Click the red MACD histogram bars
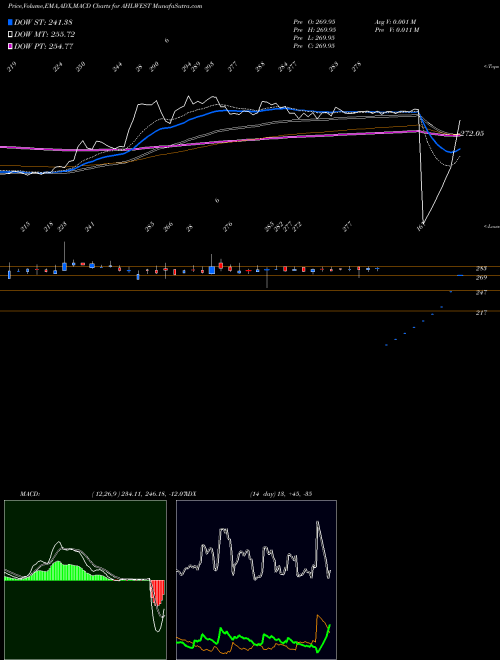500x660 pixels. coord(158,592)
